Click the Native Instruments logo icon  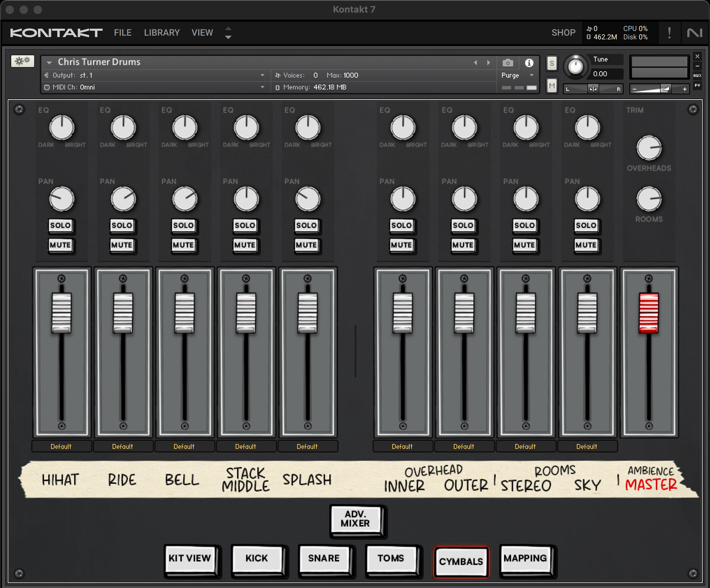coord(694,33)
